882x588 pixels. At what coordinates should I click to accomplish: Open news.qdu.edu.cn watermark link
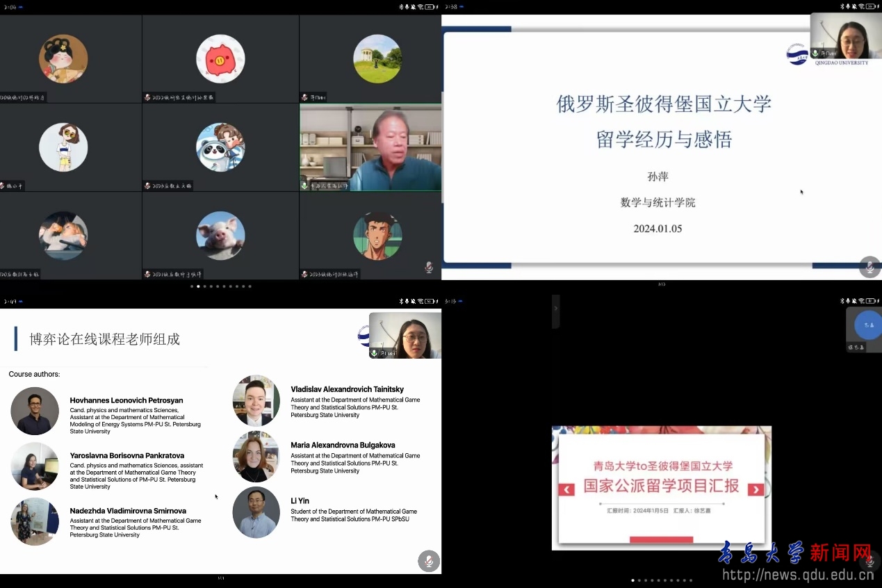pos(797,574)
